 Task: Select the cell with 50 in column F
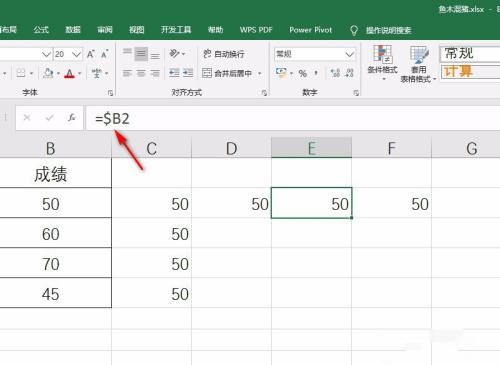[392, 203]
